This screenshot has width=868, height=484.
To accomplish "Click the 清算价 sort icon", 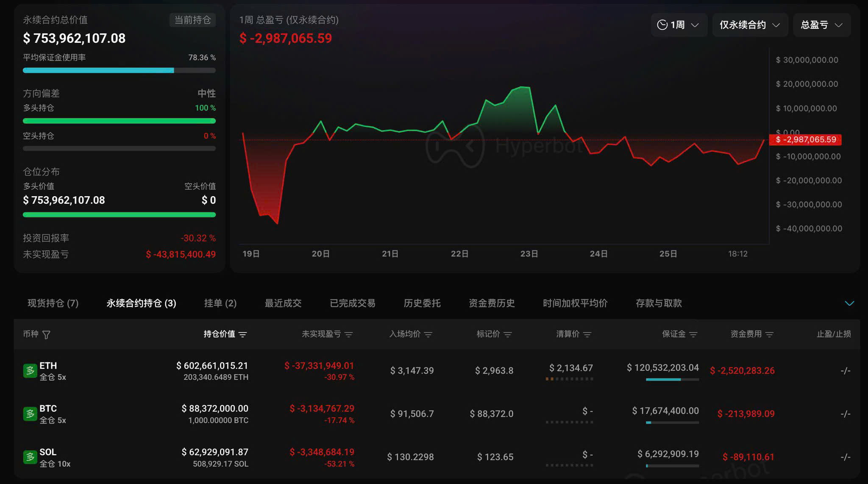I will click(x=587, y=334).
